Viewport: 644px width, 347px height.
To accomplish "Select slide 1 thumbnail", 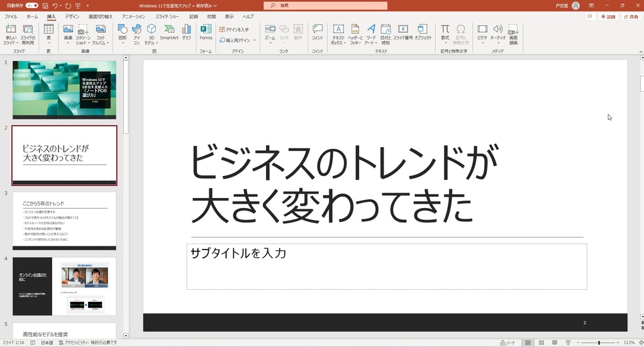I will [x=64, y=89].
